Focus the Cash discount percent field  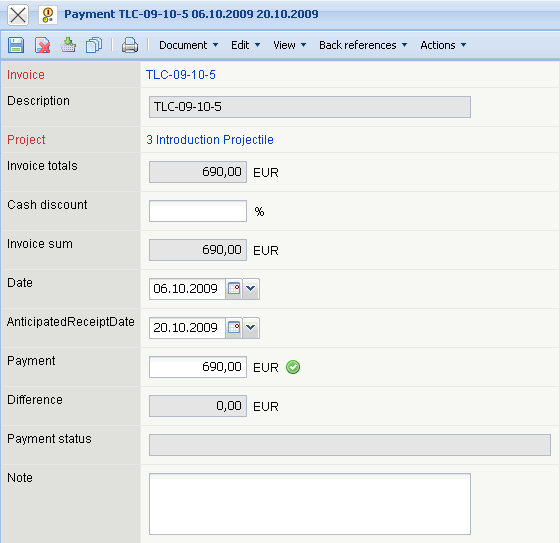(198, 211)
